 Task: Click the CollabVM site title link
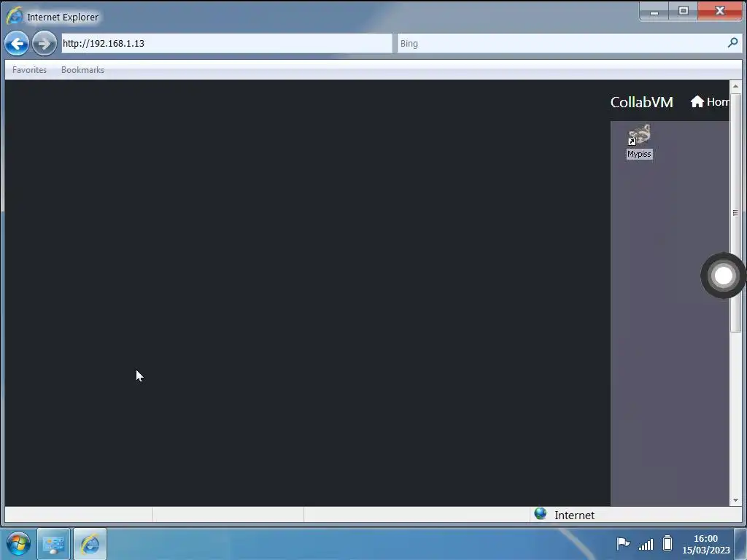click(x=642, y=102)
